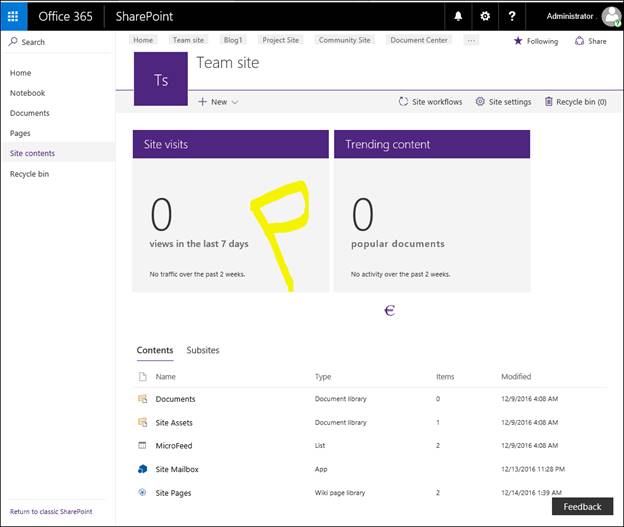Open the Site Assets name
Image resolution: width=624 pixels, height=527 pixels.
[174, 423]
